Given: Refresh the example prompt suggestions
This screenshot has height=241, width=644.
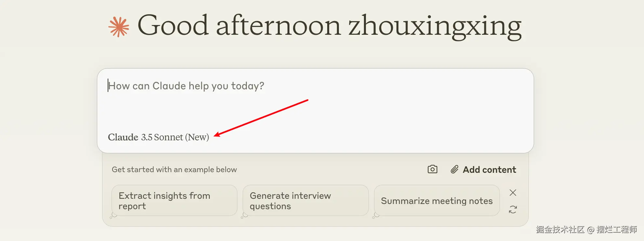Looking at the screenshot, I should [513, 209].
